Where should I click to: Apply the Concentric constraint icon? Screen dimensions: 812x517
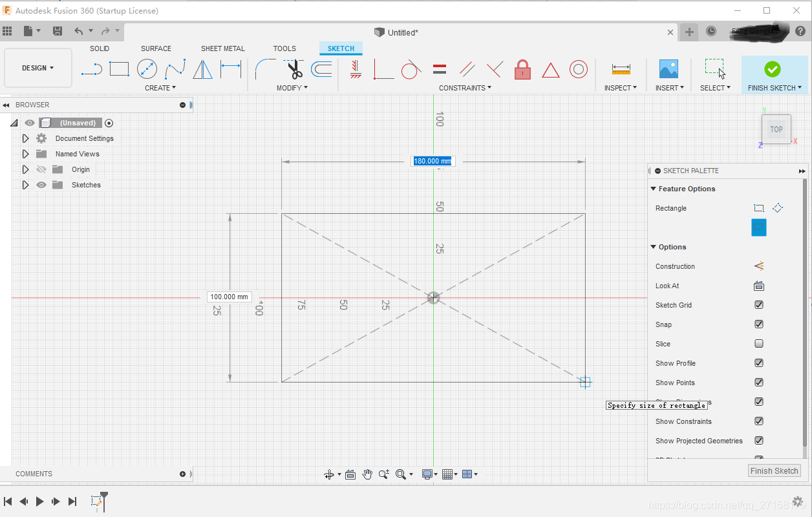tap(578, 69)
